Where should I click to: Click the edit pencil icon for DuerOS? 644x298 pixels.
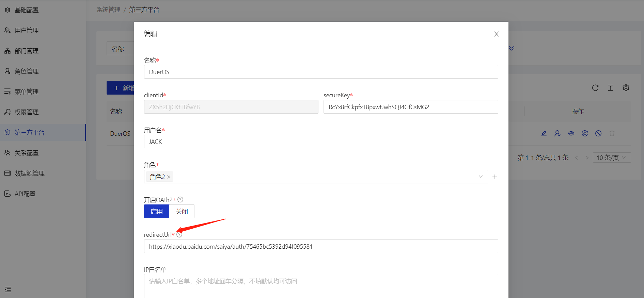click(544, 133)
